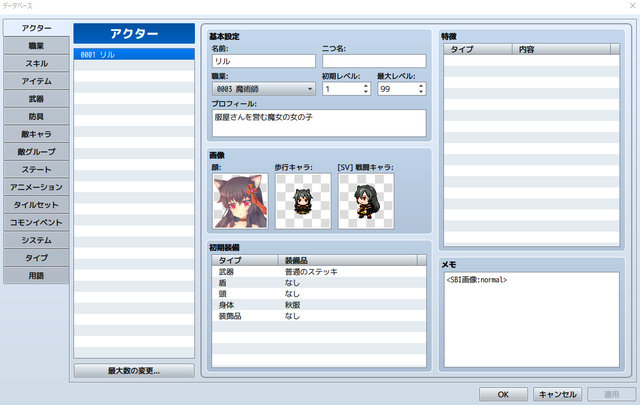Change the [SV] 戦闘キャラ image
Screen dimensions: 640x405
[366, 201]
